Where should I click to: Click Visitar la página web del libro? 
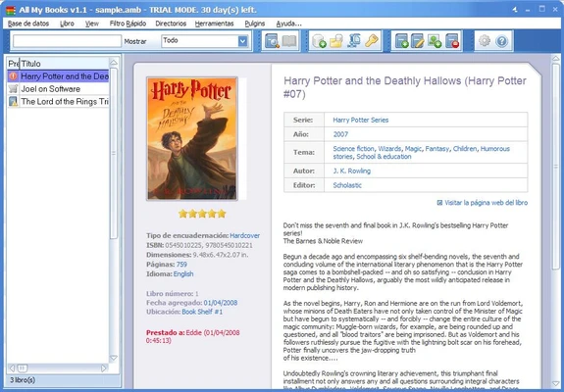point(486,203)
